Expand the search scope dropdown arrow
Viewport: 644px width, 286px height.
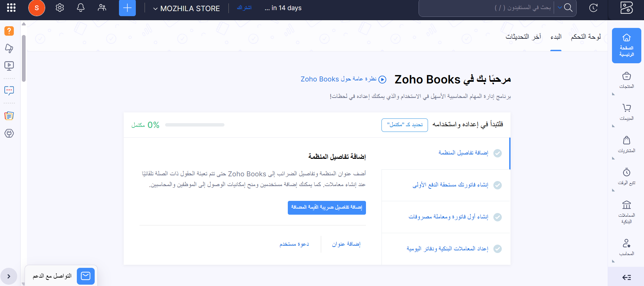(559, 8)
